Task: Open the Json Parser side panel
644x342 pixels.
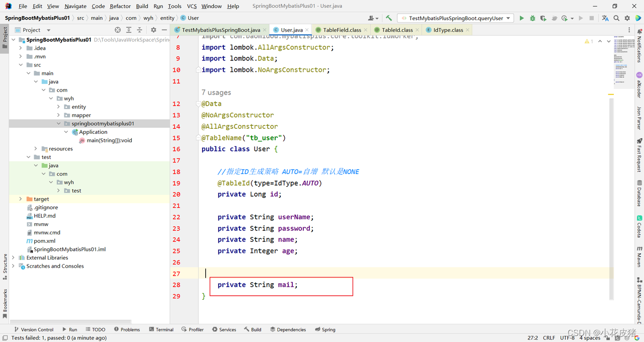Action: pyautogui.click(x=639, y=118)
